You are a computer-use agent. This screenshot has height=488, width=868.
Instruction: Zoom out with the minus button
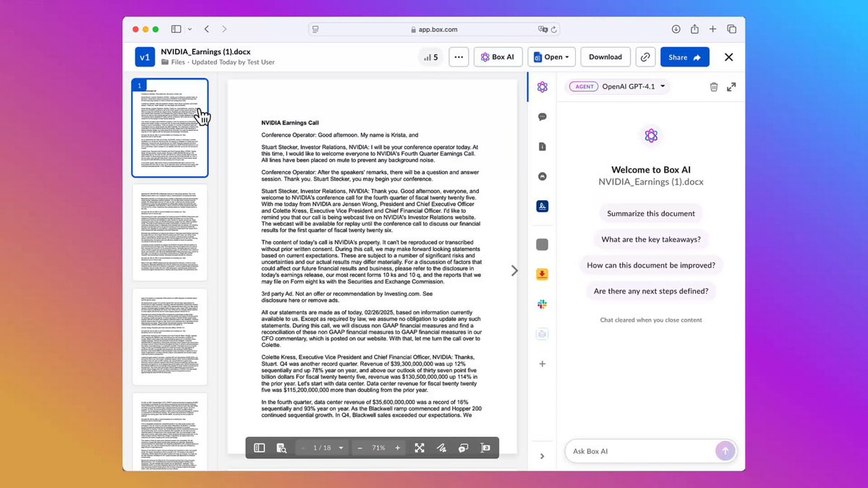click(359, 448)
